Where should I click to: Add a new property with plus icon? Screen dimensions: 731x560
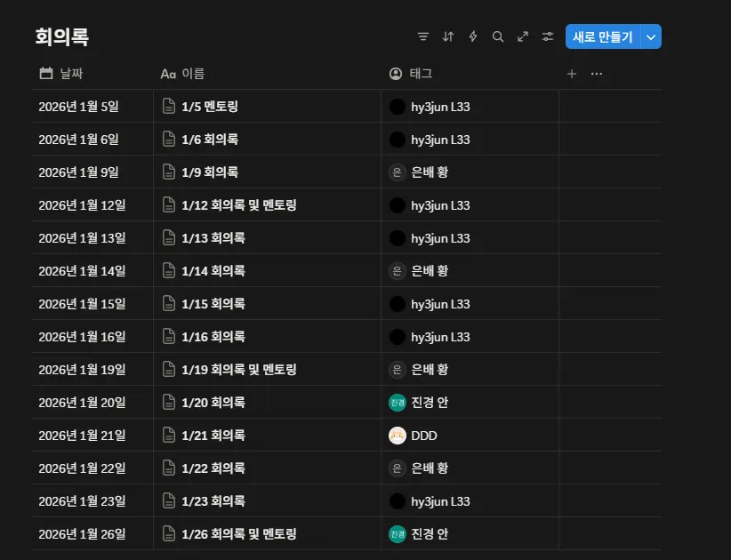(572, 74)
